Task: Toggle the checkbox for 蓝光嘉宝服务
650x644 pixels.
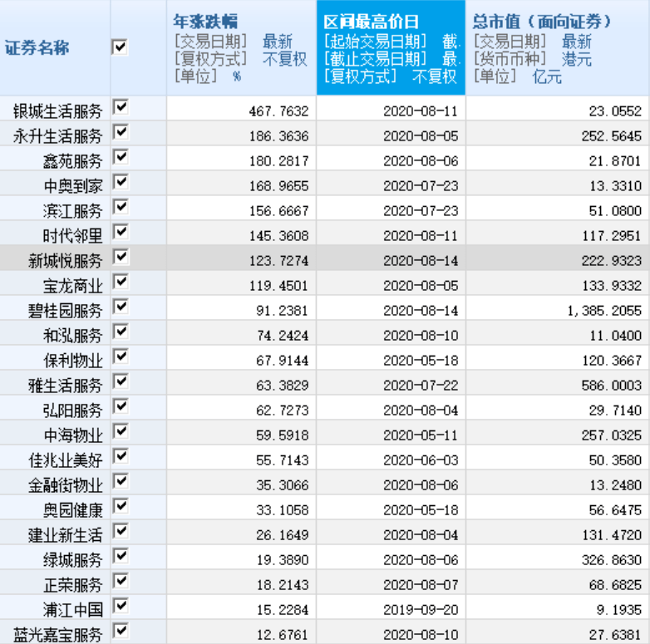Action: pyautogui.click(x=121, y=631)
